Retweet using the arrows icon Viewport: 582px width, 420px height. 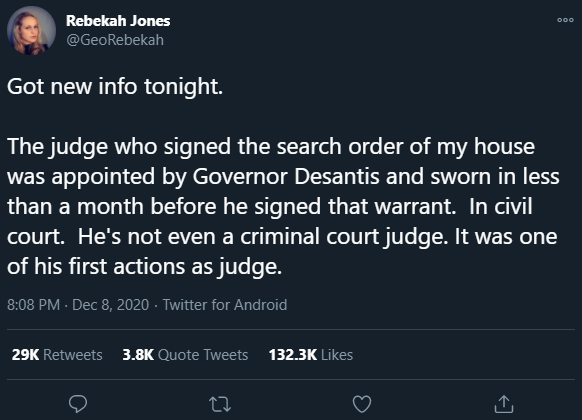(x=220, y=404)
